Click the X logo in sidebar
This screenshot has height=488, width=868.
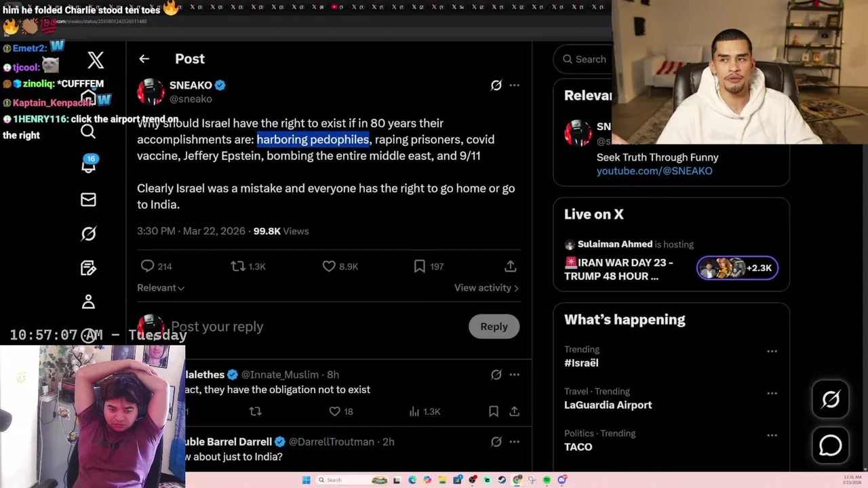[x=96, y=60]
